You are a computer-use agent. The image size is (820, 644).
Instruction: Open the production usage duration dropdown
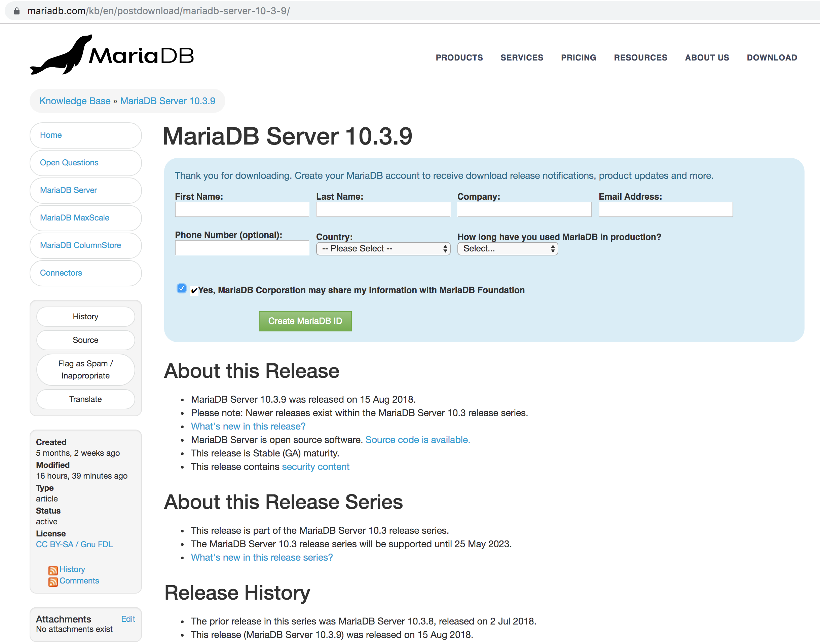(x=507, y=248)
